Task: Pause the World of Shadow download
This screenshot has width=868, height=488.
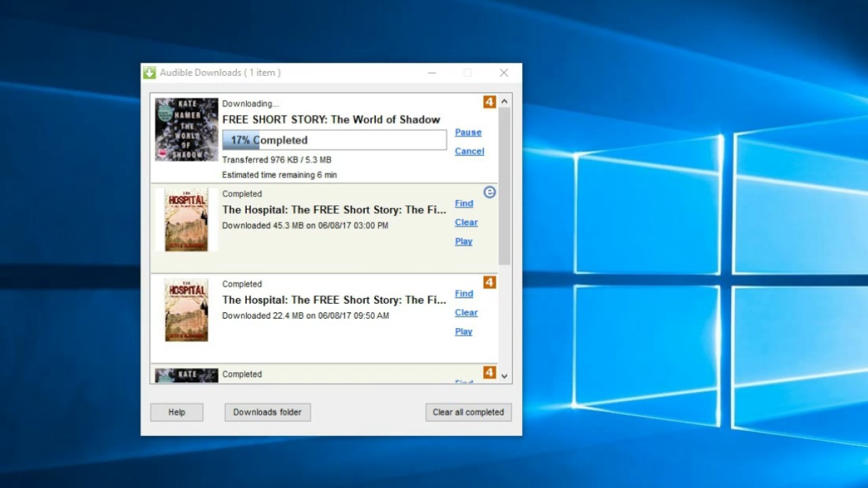Action: point(468,132)
